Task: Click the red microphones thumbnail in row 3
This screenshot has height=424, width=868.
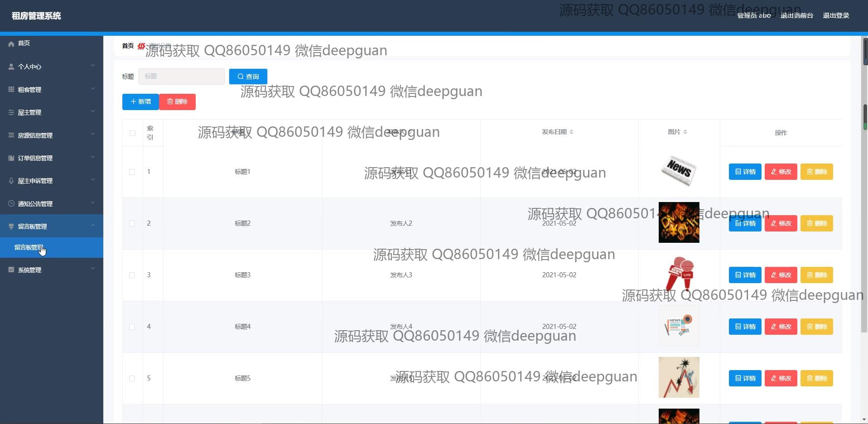Action: click(x=679, y=274)
